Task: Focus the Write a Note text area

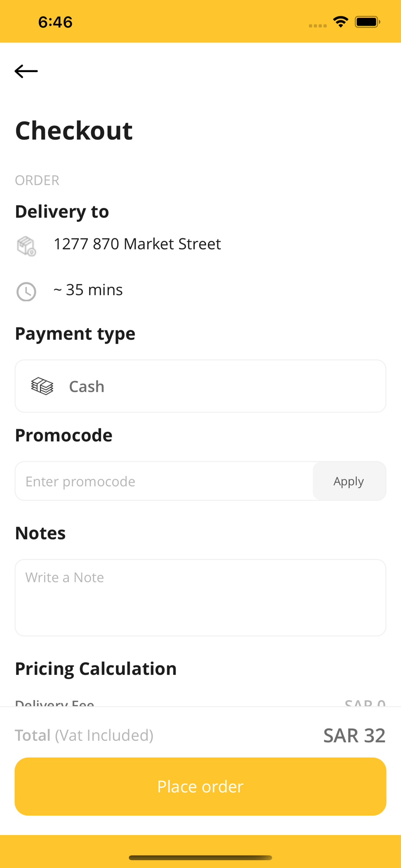Action: tap(200, 598)
